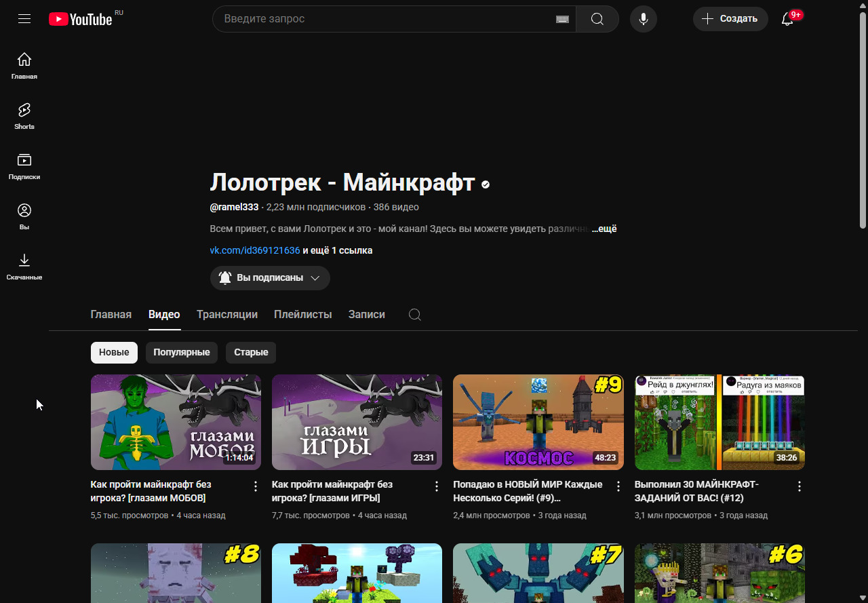Viewport: 868px width, 603px height.
Task: Open Shorts from the sidebar
Action: pos(24,116)
